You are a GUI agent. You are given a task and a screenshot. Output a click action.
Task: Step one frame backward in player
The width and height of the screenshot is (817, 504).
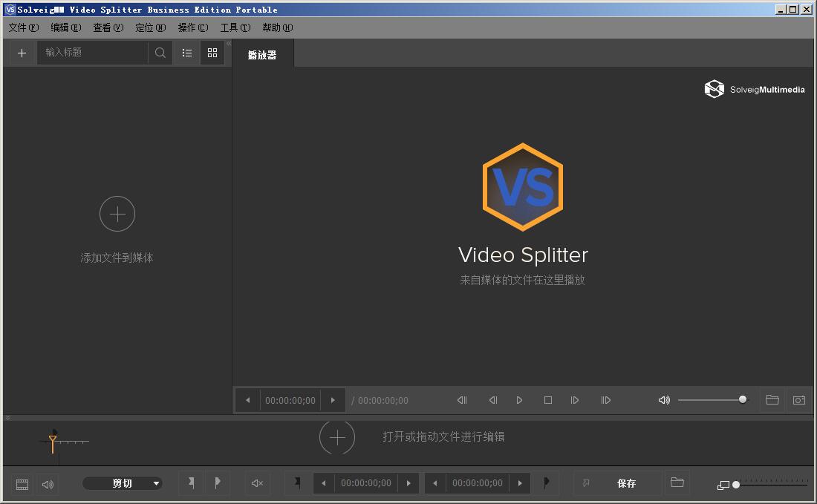pos(493,400)
